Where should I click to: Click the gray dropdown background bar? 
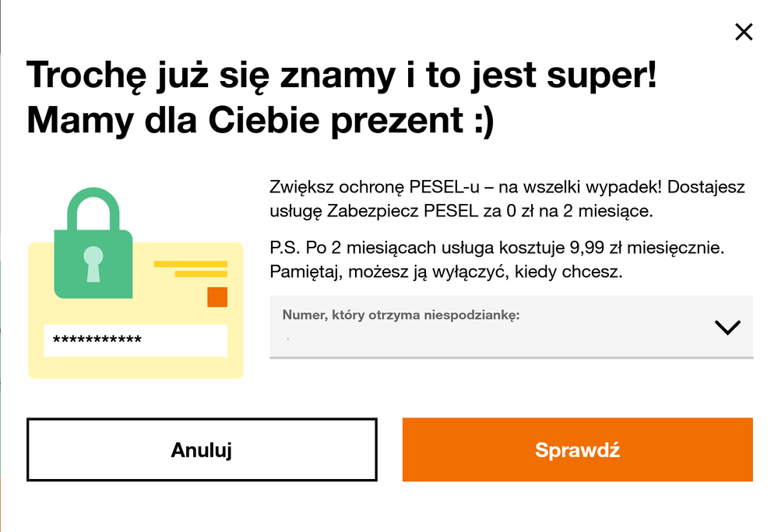(510, 327)
